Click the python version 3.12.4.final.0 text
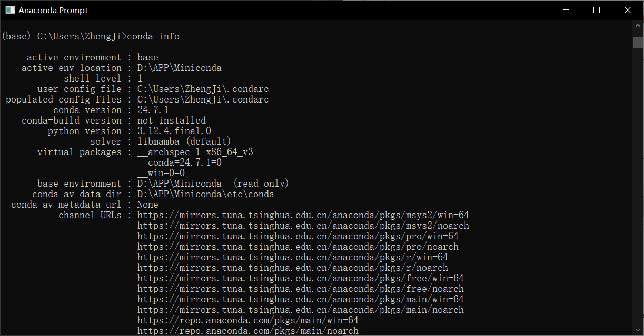Viewport: 644px width, 336px height. point(174,131)
